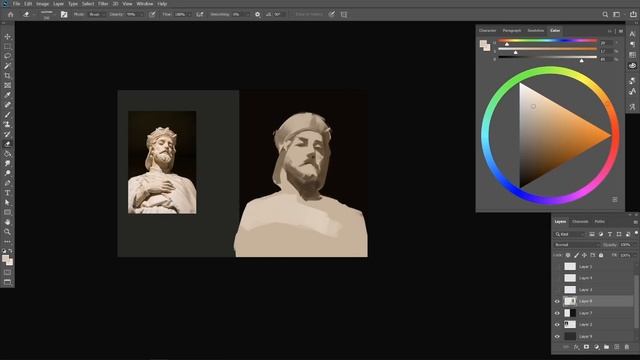Go to the Home screen icon
Screen dimensions: 640x360
(11, 14)
